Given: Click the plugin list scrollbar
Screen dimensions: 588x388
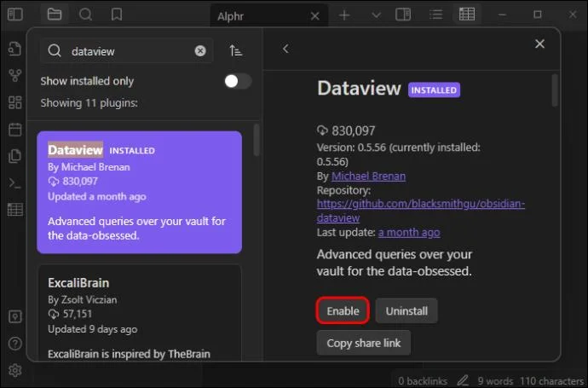Looking at the screenshot, I should [x=257, y=140].
